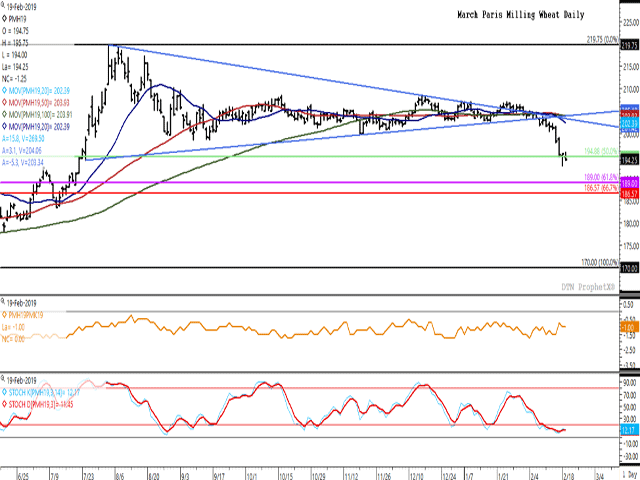Select the STOCH D legend entry
The image size is (640, 480).
(41, 404)
